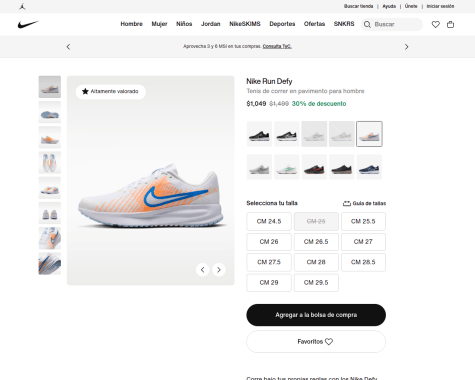Open Deportes menu
The width and height of the screenshot is (475, 380).
click(282, 24)
